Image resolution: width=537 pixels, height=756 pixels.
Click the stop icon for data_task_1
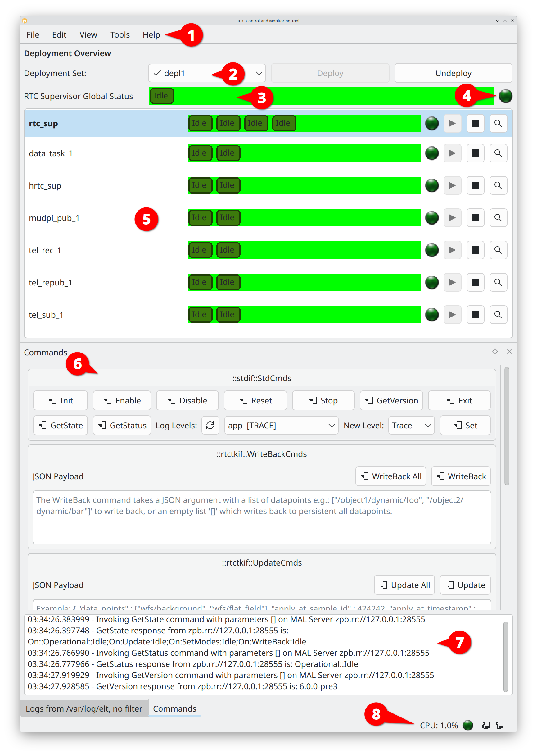pos(475,153)
